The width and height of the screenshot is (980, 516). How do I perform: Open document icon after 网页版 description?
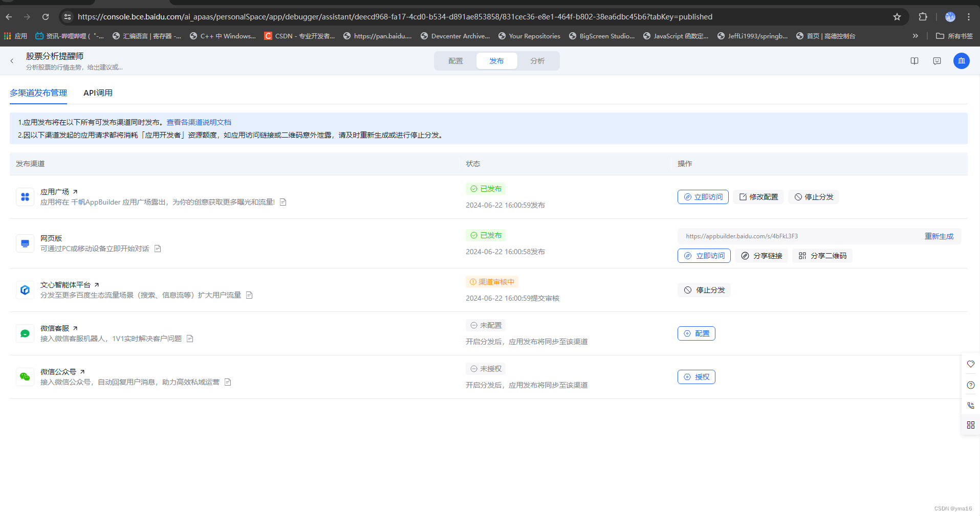click(x=158, y=249)
